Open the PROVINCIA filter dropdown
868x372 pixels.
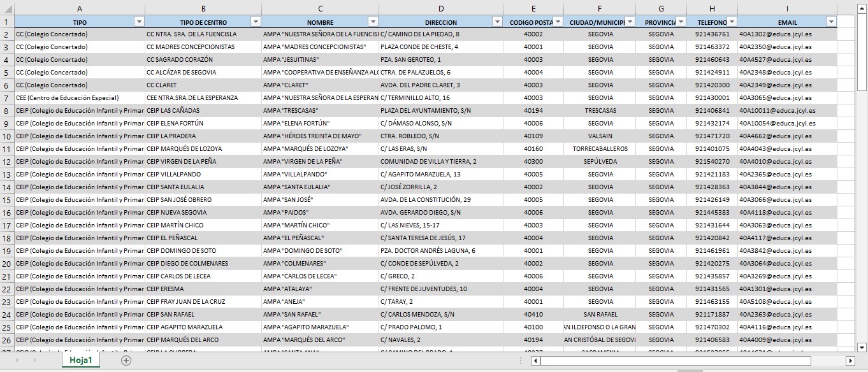681,22
